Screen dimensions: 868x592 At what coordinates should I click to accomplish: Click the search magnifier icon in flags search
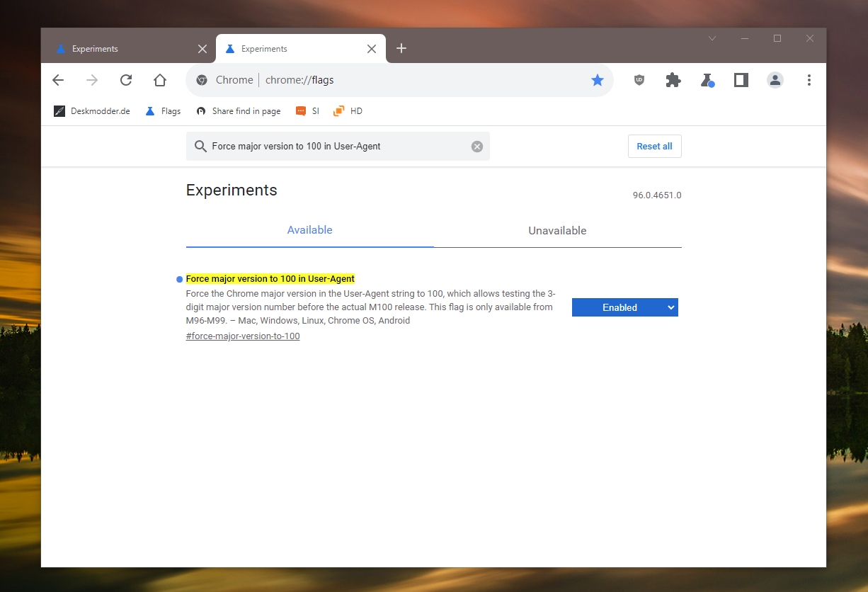tap(200, 147)
